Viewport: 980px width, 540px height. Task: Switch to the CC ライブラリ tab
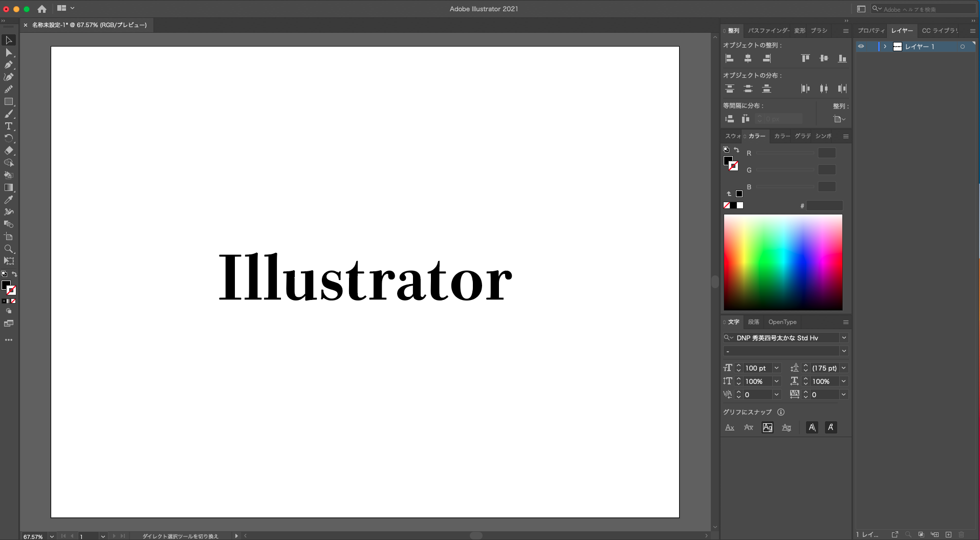[940, 31]
